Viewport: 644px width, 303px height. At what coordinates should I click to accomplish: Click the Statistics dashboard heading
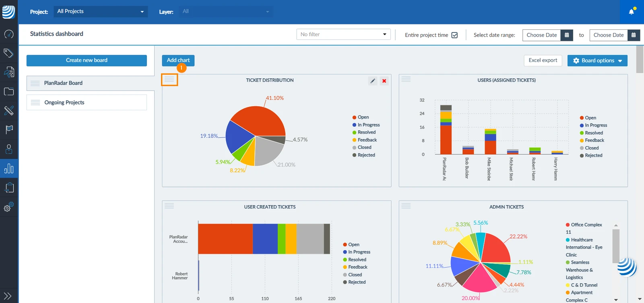[x=57, y=34]
